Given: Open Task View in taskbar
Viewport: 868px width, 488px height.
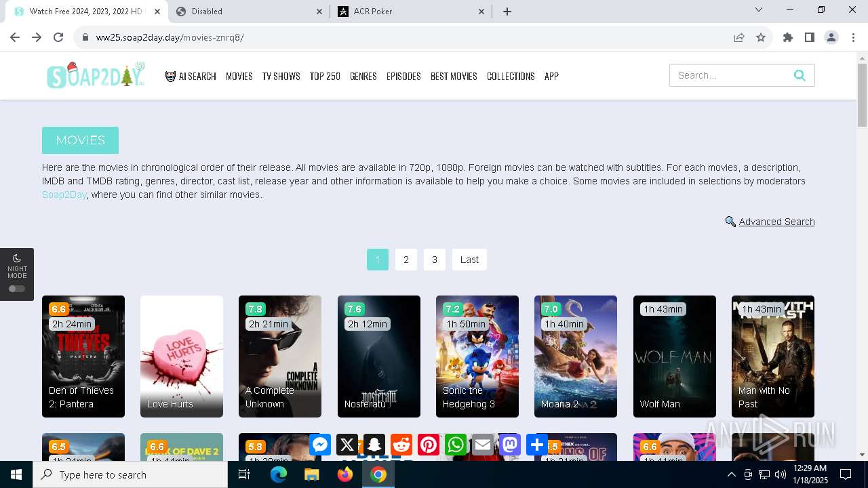Looking at the screenshot, I should pos(244,474).
